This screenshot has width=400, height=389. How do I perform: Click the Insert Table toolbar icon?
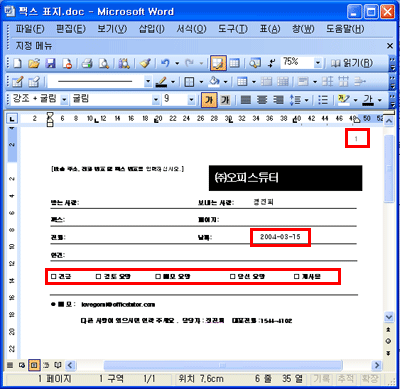pos(235,63)
